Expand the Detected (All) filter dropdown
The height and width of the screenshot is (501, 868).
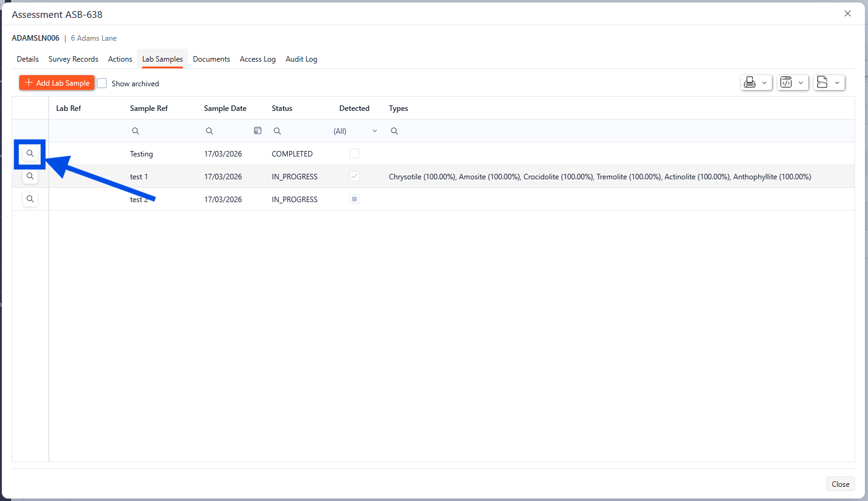(x=374, y=131)
